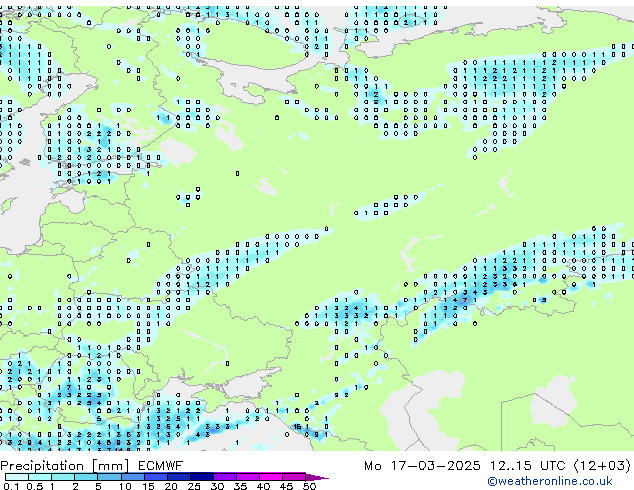The image size is (634, 490).
Task: Click the '(12+03)' forecast offset text
Action: [602, 466]
